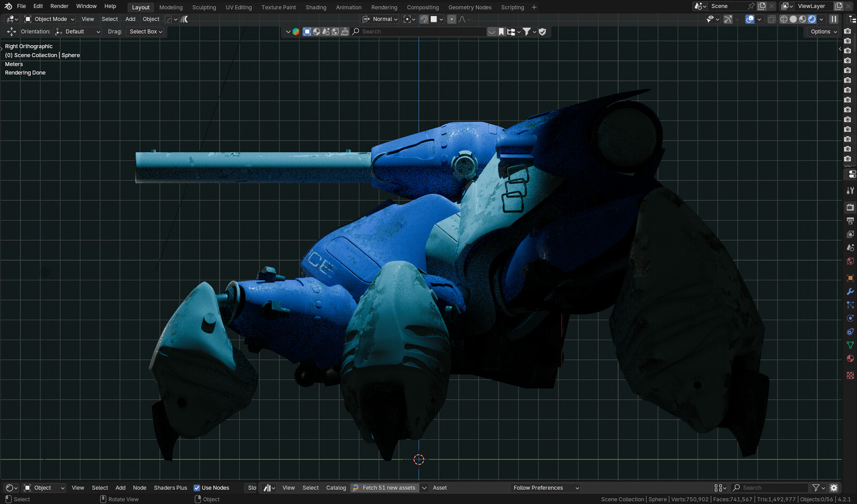Switch to rendered viewport shading

[x=812, y=19]
